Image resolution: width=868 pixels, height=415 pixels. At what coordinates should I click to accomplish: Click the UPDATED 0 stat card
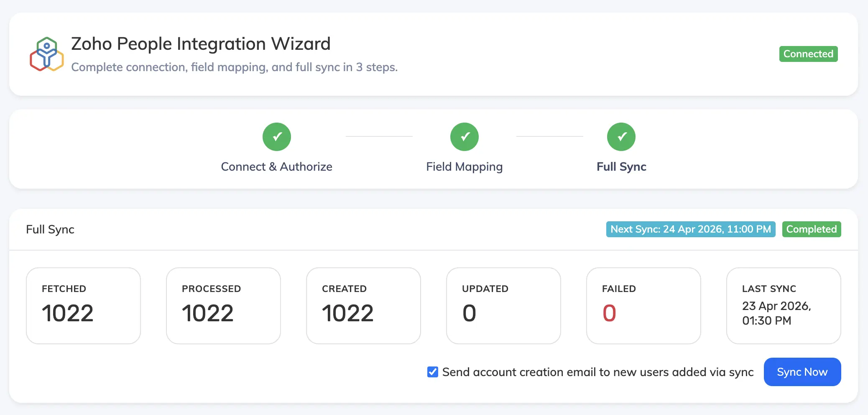(503, 306)
